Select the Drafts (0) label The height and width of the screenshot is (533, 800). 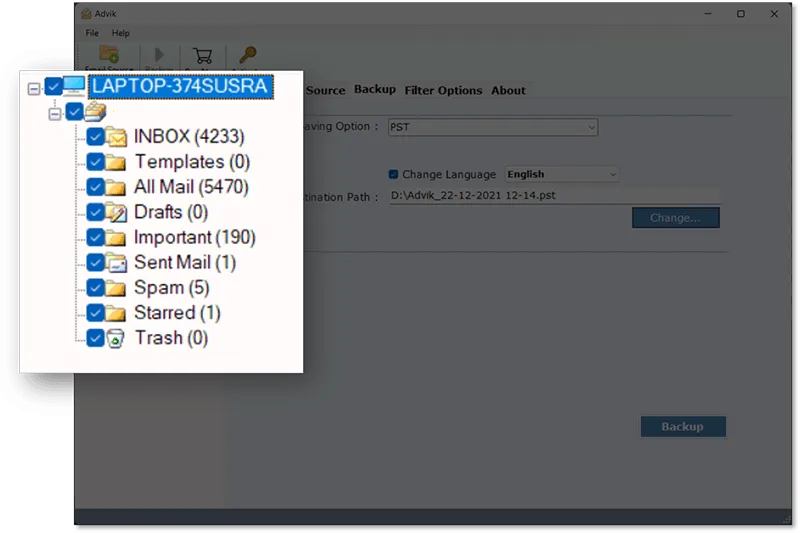point(170,212)
